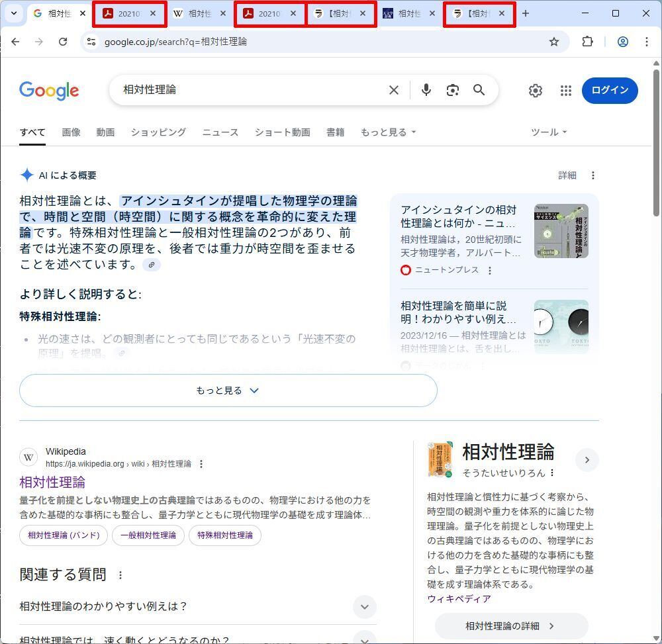
Task: Select the 画像 search tab
Action: click(71, 132)
